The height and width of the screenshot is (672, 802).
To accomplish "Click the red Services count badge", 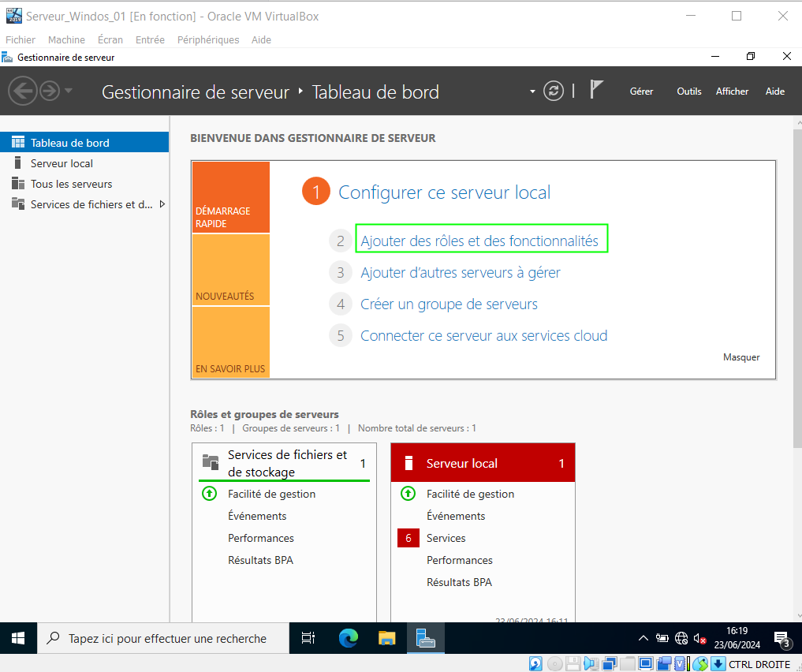I will [408, 538].
